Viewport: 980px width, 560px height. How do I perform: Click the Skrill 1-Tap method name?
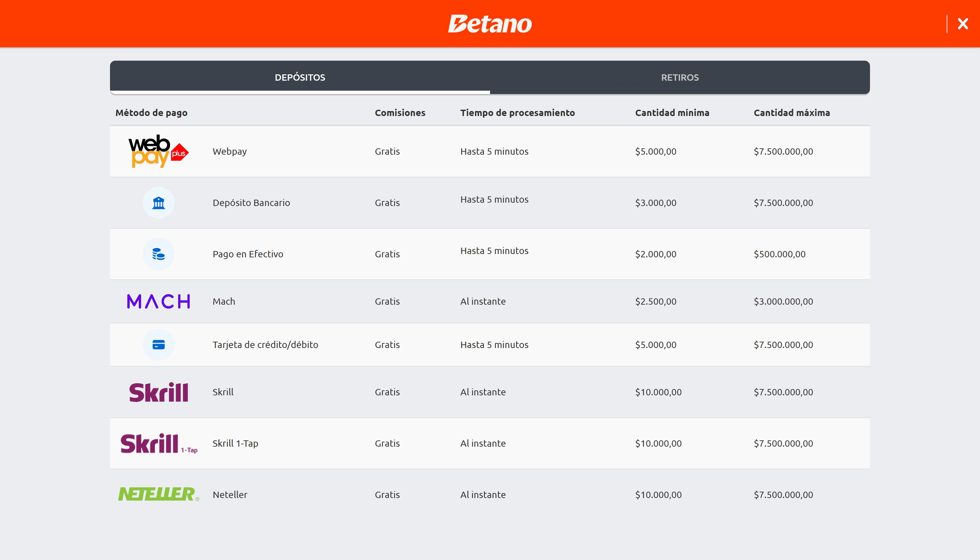click(235, 443)
